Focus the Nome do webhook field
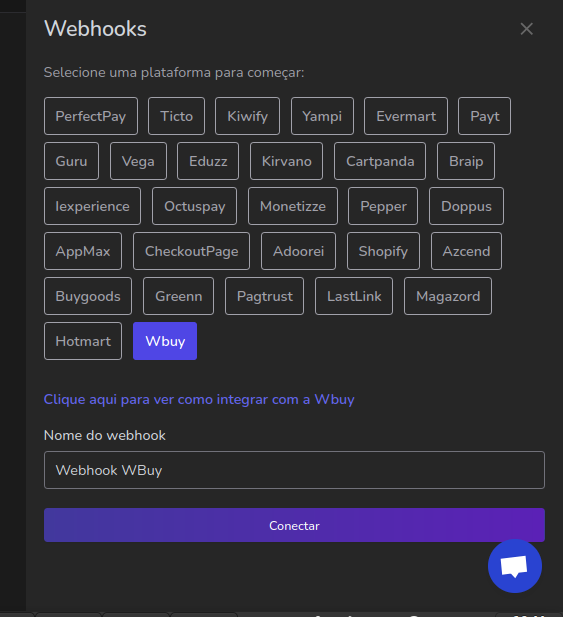This screenshot has width=563, height=617. (294, 470)
